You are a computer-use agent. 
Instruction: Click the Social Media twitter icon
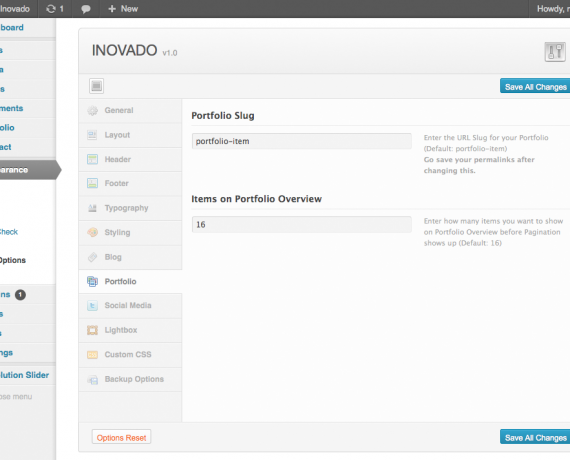click(92, 305)
